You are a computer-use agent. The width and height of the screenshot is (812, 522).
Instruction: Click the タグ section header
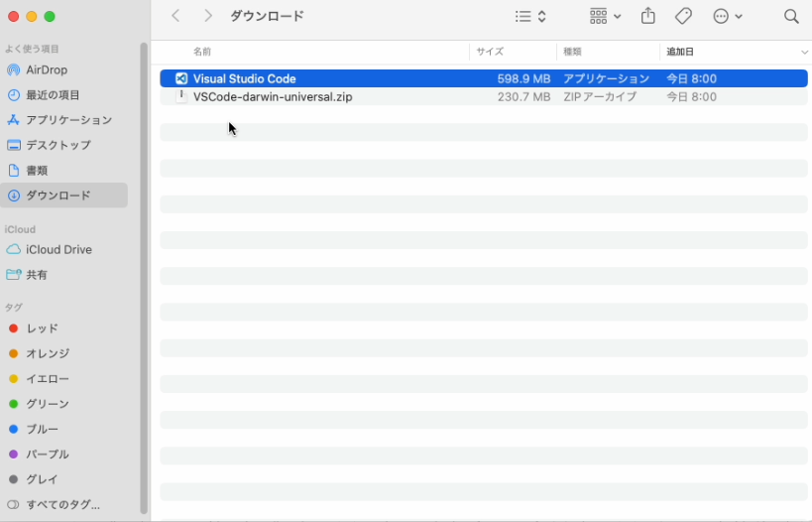click(x=14, y=307)
